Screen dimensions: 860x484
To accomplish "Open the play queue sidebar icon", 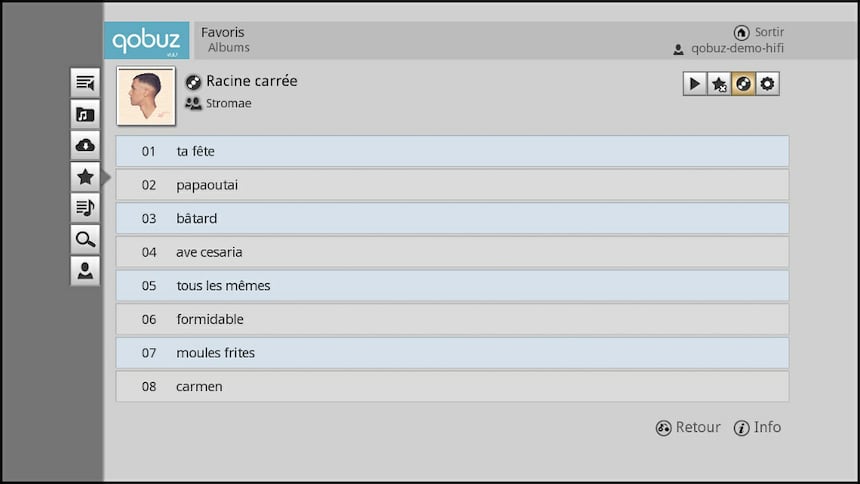I will click(85, 83).
